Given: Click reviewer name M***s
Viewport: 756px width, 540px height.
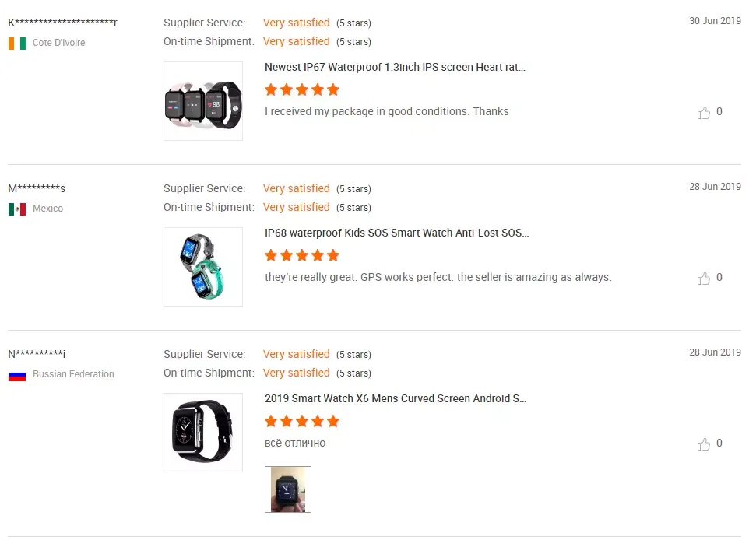Looking at the screenshot, I should (37, 188).
